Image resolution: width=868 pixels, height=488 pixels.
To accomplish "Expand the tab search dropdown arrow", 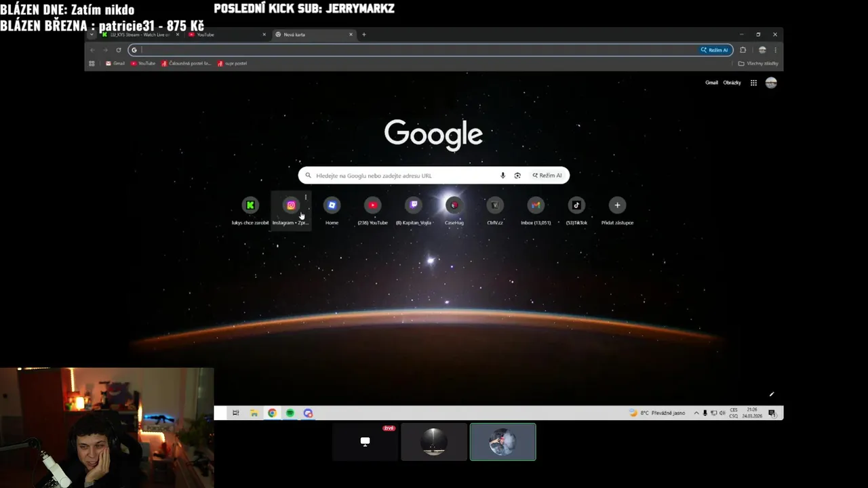I will 92,35.
